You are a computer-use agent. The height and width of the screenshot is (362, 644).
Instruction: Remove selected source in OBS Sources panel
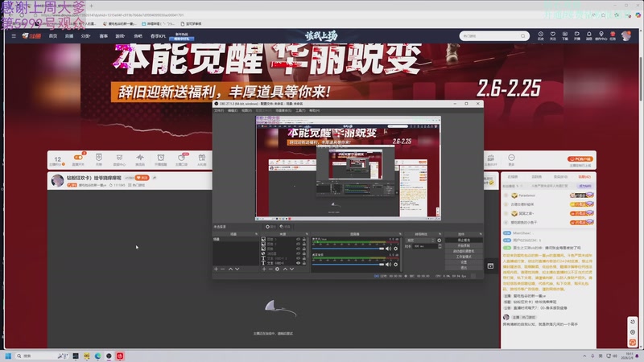coord(270,269)
